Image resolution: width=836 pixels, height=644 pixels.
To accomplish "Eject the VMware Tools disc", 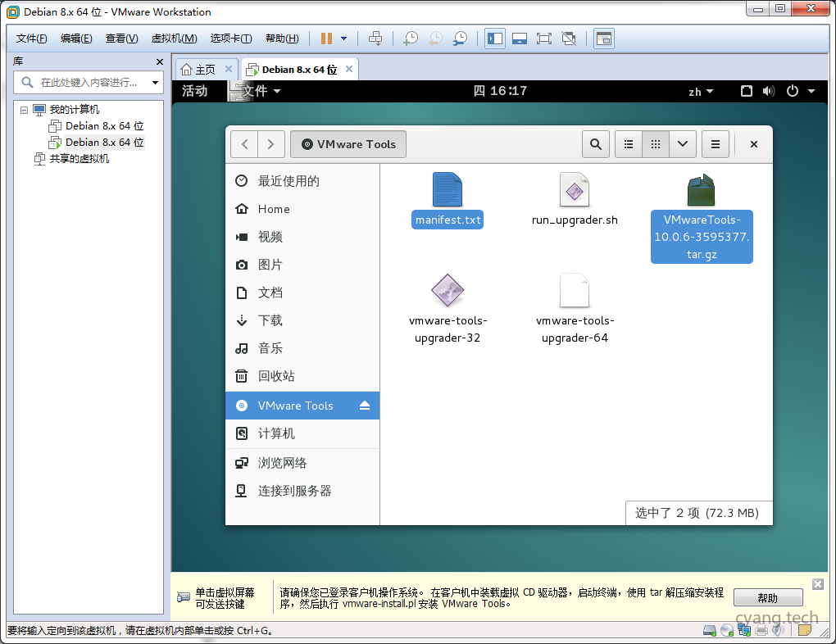I will 365,406.
